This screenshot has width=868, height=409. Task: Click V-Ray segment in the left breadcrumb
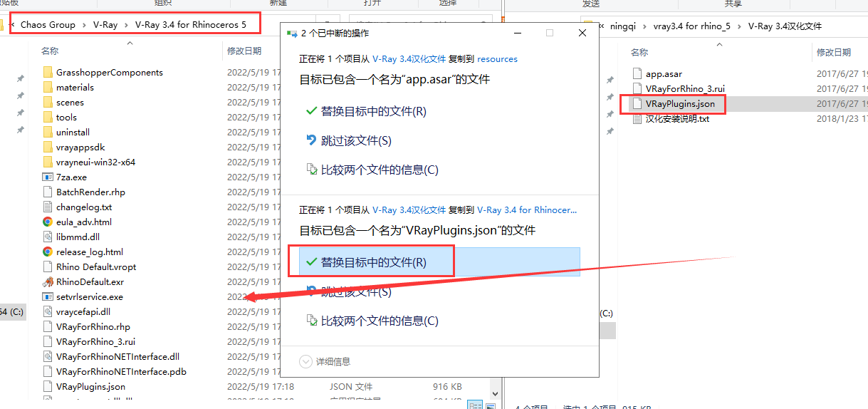point(105,24)
